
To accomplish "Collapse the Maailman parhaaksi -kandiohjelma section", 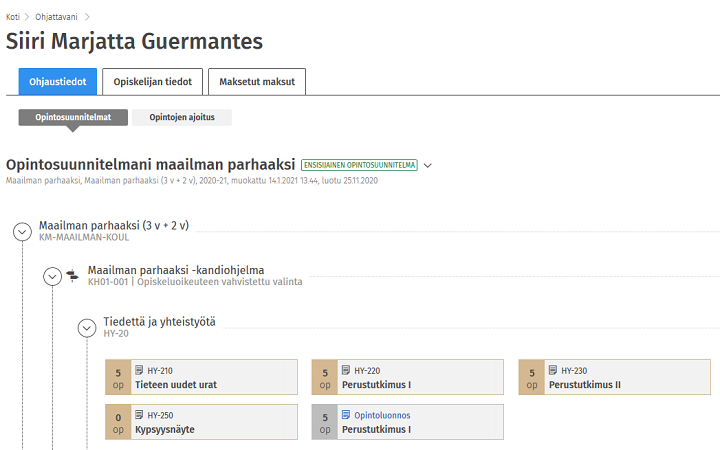I will pyautogui.click(x=53, y=276).
